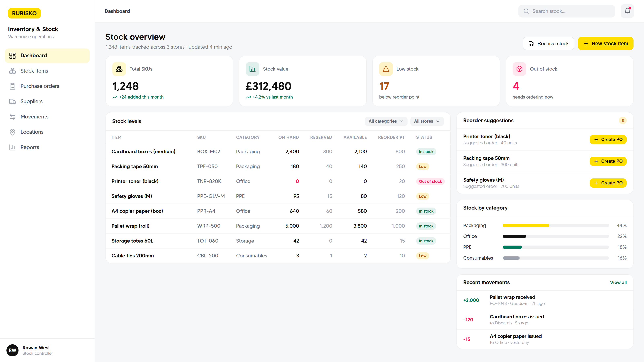The height and width of the screenshot is (362, 644).
Task: Click the Packaging category progress bar
Action: click(555, 226)
